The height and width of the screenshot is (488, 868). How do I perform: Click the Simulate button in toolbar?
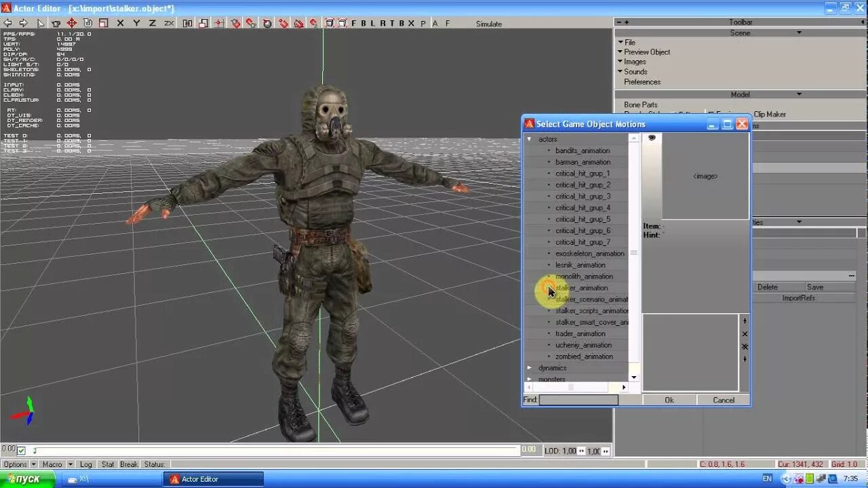[x=489, y=24]
